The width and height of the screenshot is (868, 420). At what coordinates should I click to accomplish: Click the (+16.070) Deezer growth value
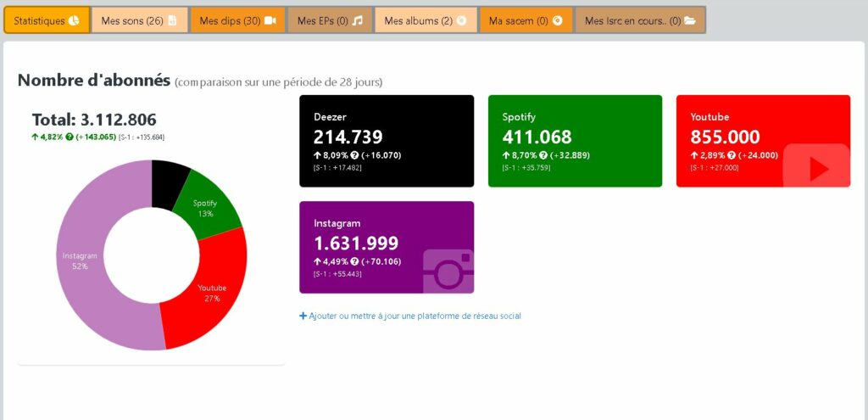click(381, 155)
